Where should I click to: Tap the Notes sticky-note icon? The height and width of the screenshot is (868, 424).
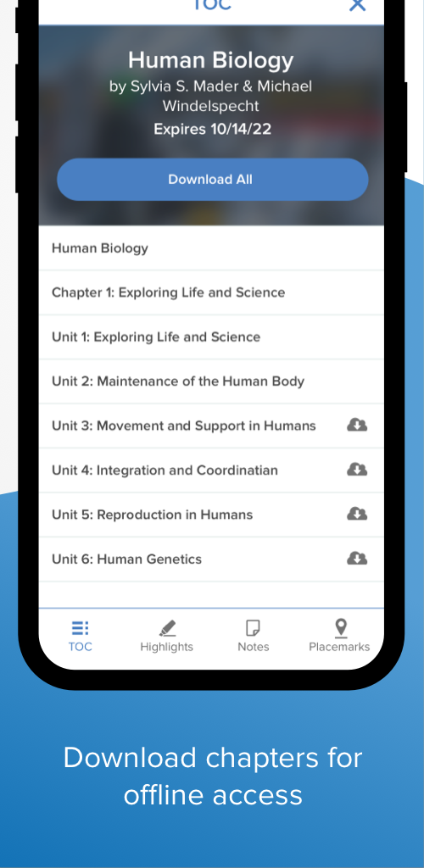(x=253, y=628)
